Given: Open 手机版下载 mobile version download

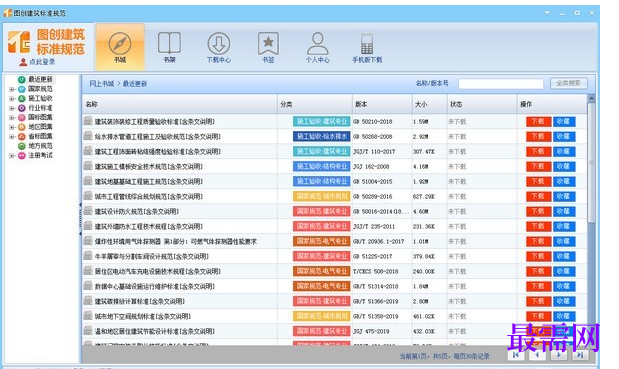Looking at the screenshot, I should tap(367, 47).
